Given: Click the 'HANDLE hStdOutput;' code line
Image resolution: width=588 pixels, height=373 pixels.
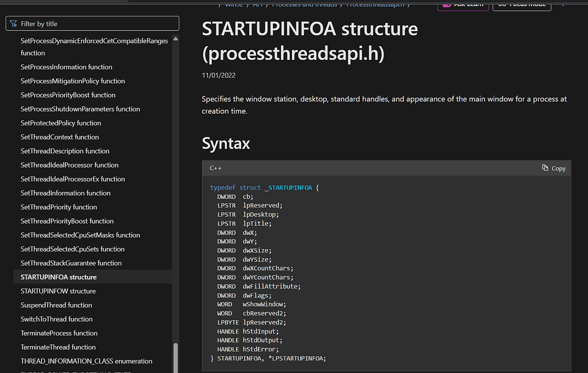Looking at the screenshot, I should pos(250,340).
